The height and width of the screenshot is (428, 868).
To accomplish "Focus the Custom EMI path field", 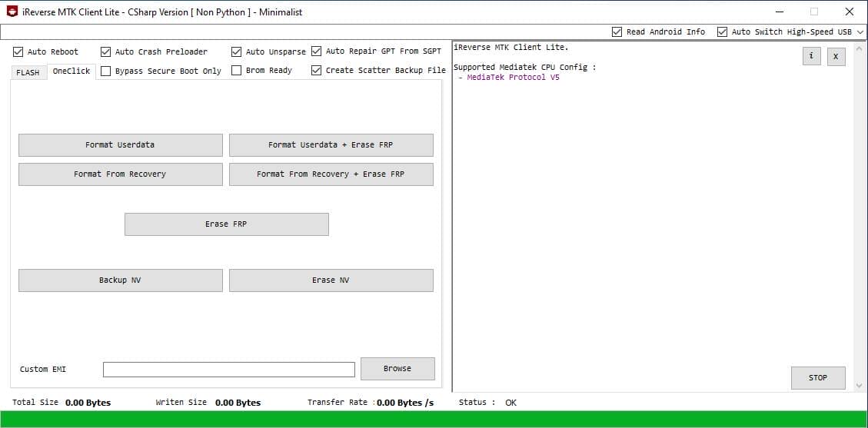I will coord(228,370).
